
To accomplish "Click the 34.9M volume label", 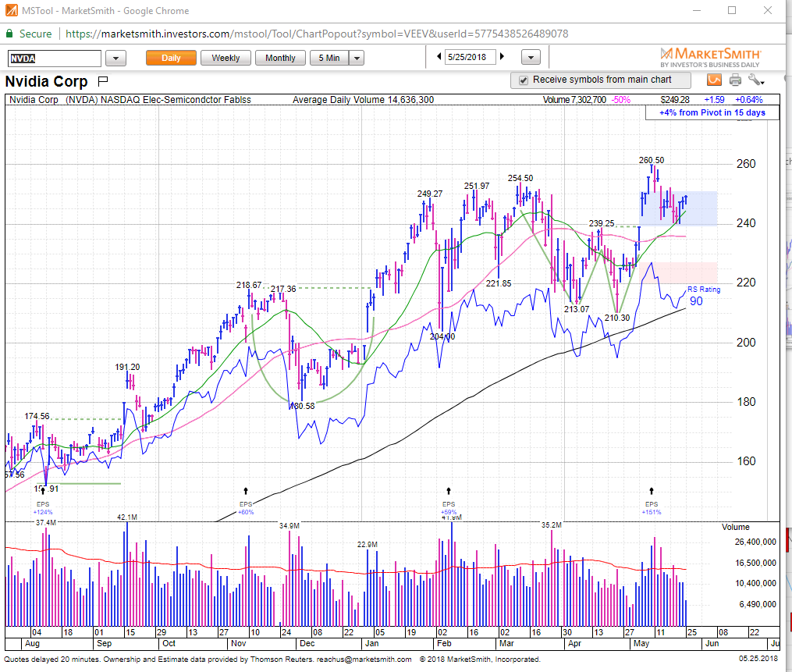I will 289,526.
